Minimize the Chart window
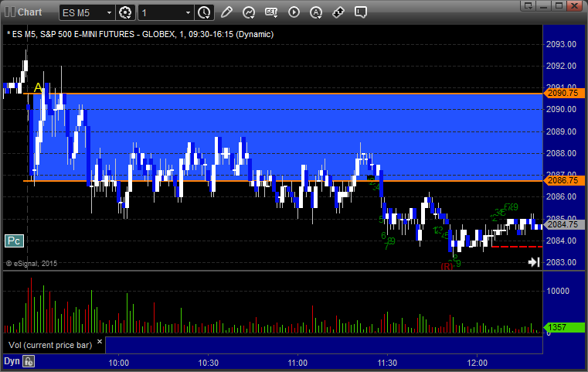Image resolution: width=588 pixels, height=372 pixels. (x=543, y=5)
